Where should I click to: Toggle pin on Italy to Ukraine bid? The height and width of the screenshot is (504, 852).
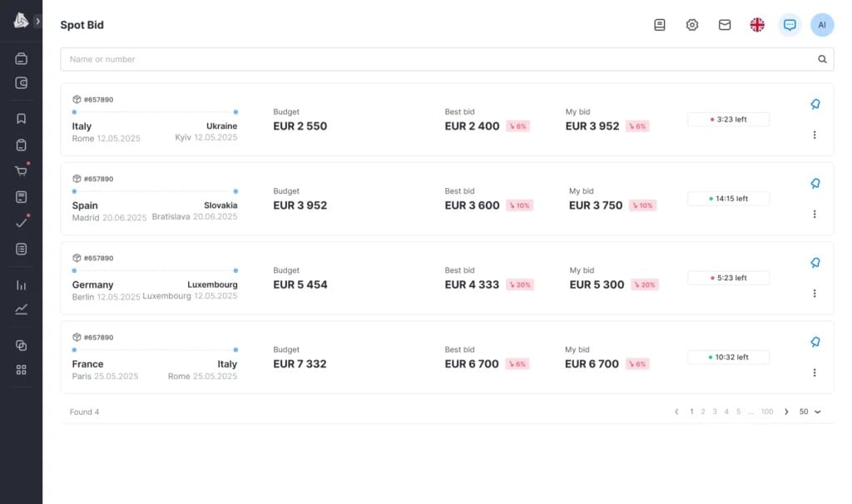[x=815, y=105]
